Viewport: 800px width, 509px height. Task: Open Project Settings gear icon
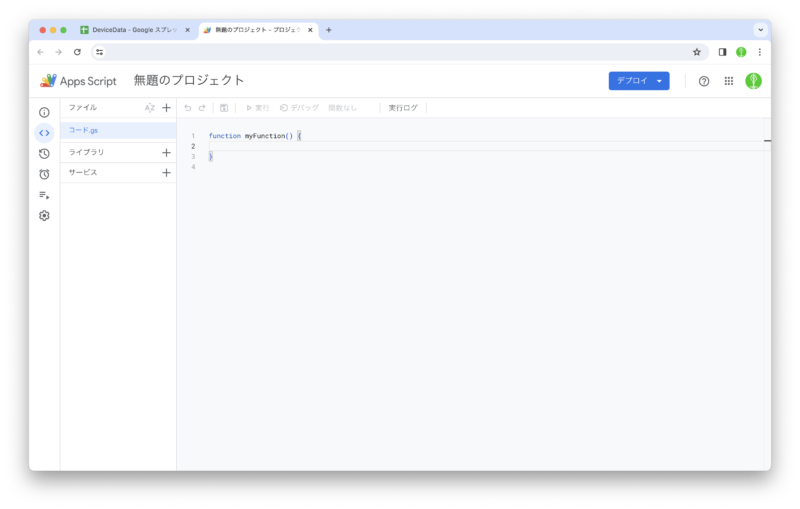pyautogui.click(x=44, y=216)
